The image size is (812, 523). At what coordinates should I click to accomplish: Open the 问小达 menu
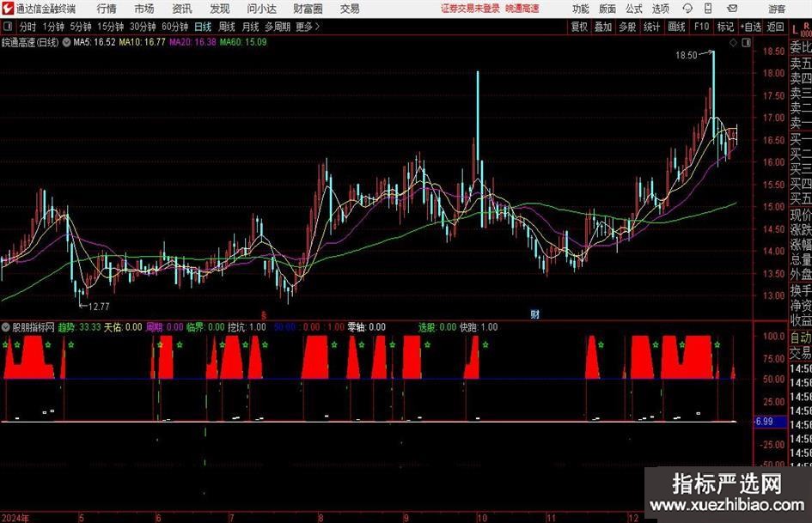(x=261, y=9)
